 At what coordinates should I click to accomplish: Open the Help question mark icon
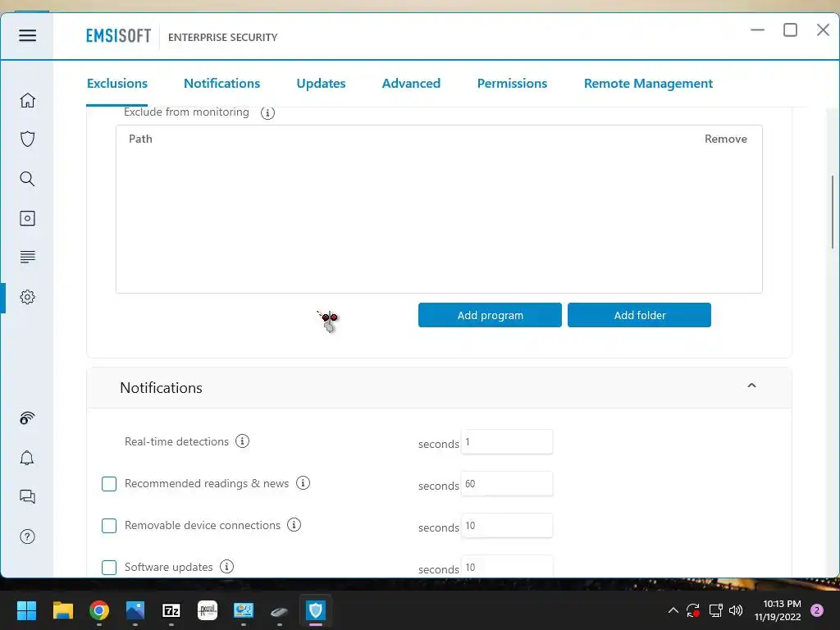click(27, 536)
